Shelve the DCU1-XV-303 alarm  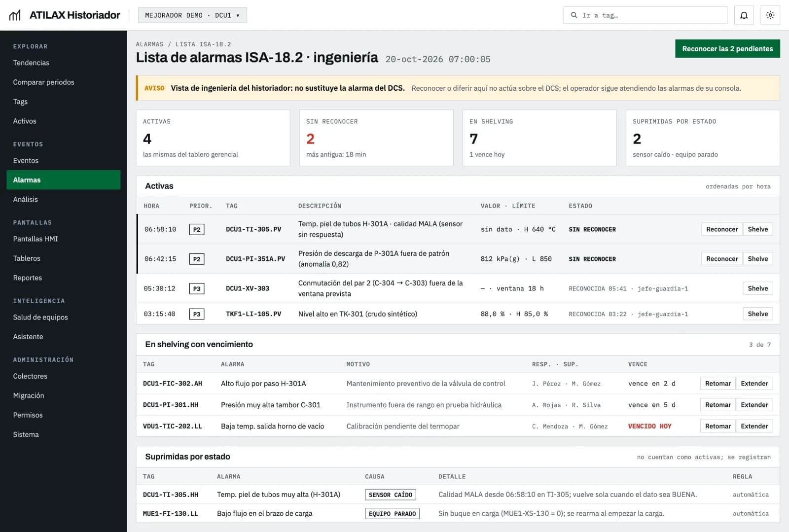click(x=758, y=288)
